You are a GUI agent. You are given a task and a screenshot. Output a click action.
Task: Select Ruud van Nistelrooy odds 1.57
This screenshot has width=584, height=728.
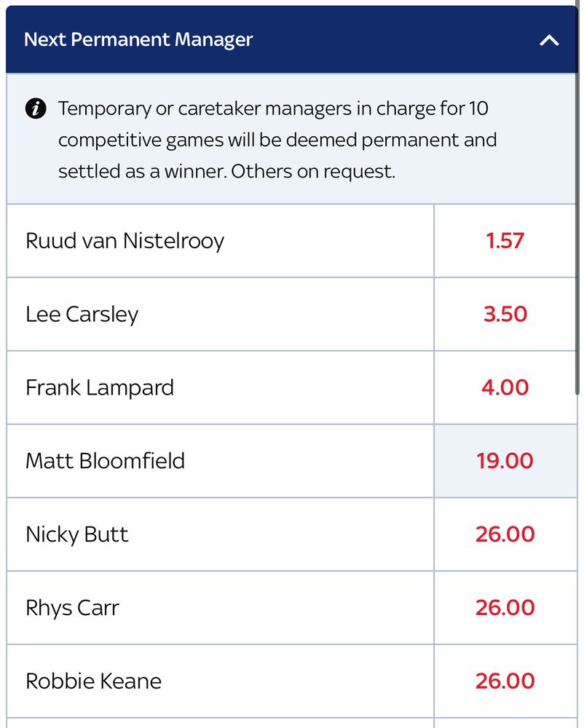(x=505, y=241)
